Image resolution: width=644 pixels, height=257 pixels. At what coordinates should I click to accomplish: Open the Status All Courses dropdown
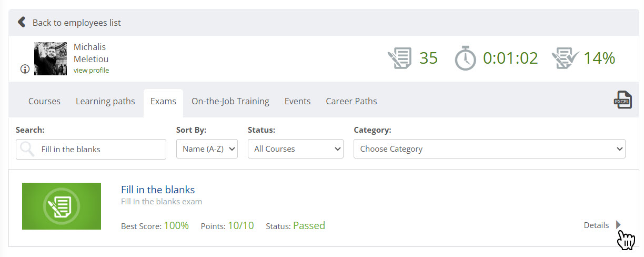coord(295,149)
